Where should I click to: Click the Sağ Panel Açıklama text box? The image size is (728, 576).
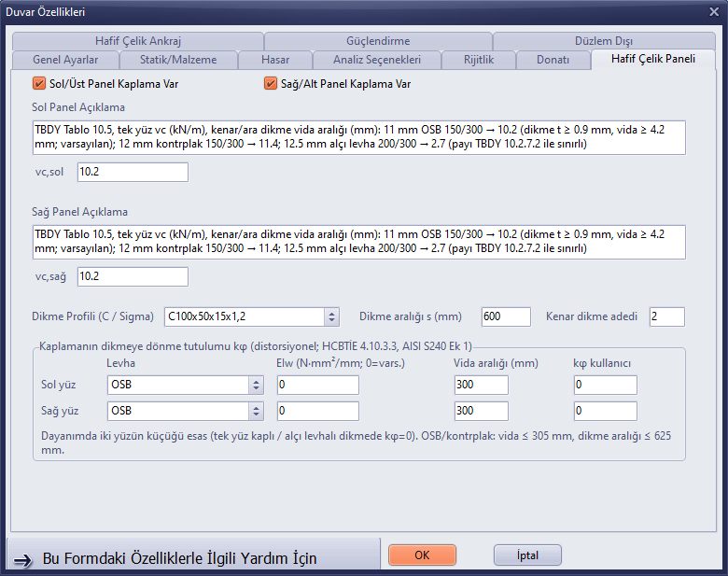pyautogui.click(x=359, y=242)
